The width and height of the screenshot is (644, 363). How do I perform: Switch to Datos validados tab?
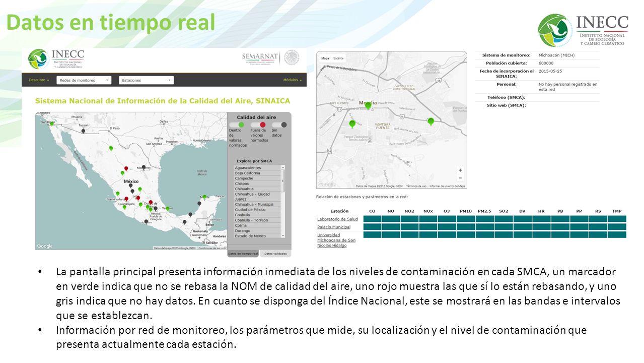(x=275, y=254)
